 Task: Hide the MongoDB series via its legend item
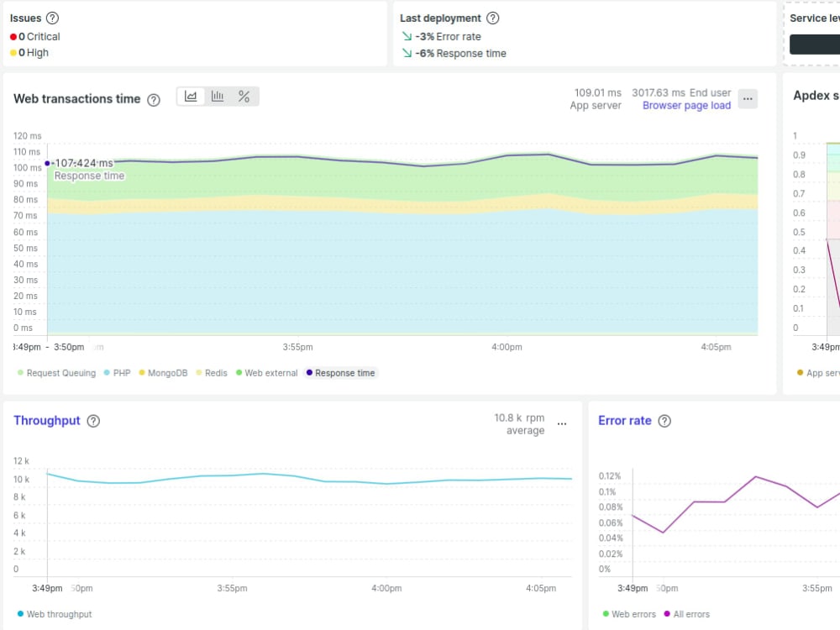click(163, 372)
